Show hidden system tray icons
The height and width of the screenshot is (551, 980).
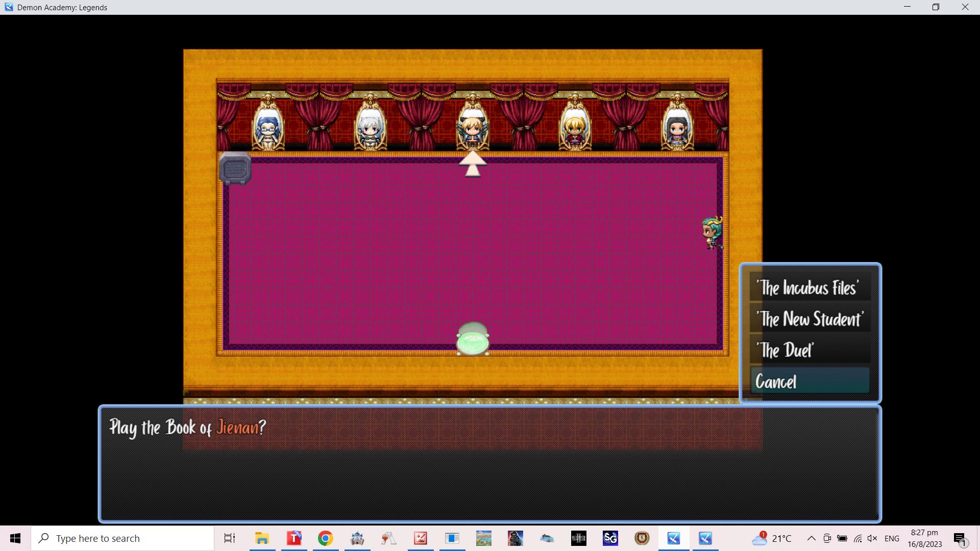(x=811, y=538)
